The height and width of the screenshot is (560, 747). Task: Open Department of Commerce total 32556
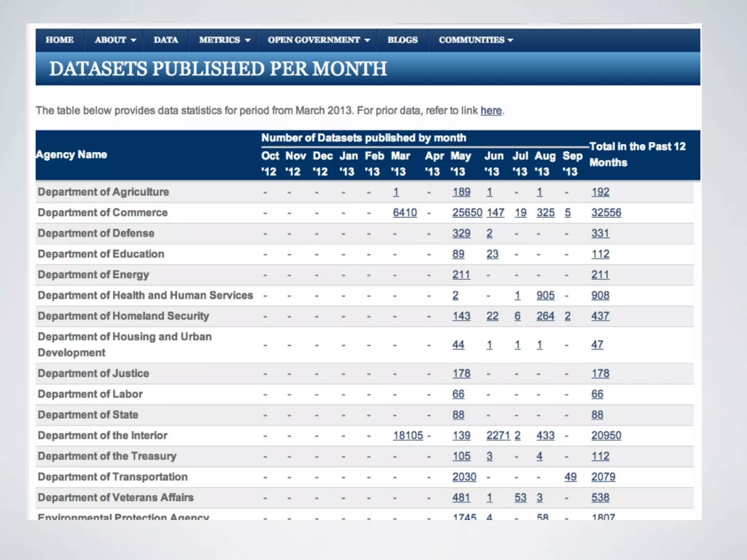(x=606, y=213)
